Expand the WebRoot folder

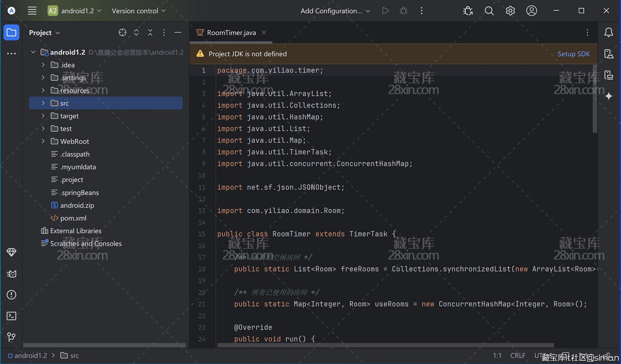point(43,141)
